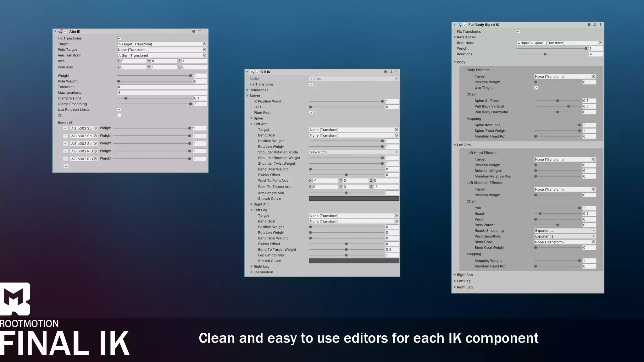Pick an object for Pole Target field
Viewport: 644px width, 362px height.
[x=204, y=50]
